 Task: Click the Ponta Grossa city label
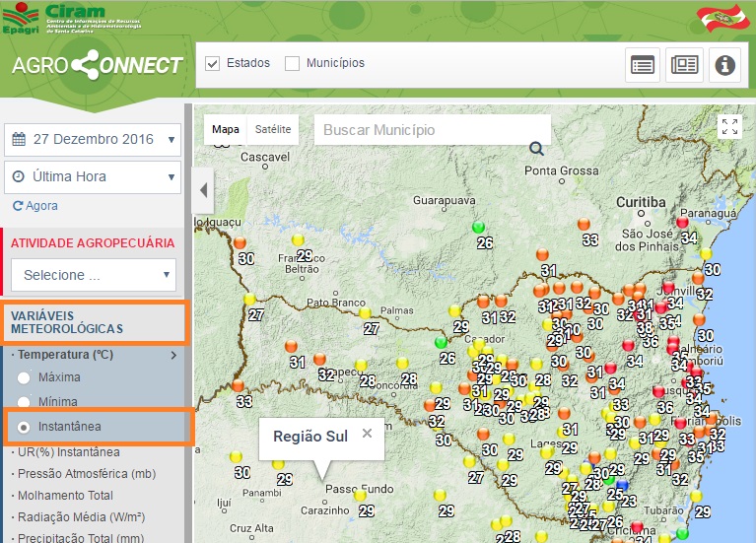562,170
